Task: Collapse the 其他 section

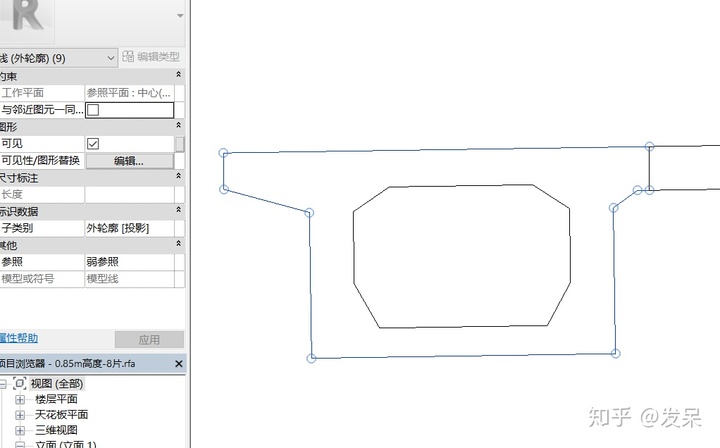Action: click(x=179, y=244)
